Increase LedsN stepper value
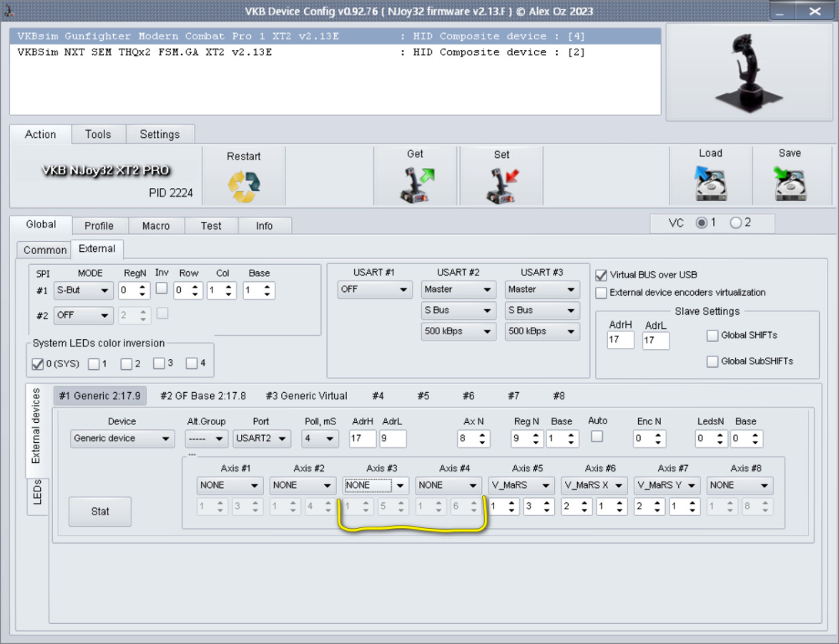 click(720, 434)
